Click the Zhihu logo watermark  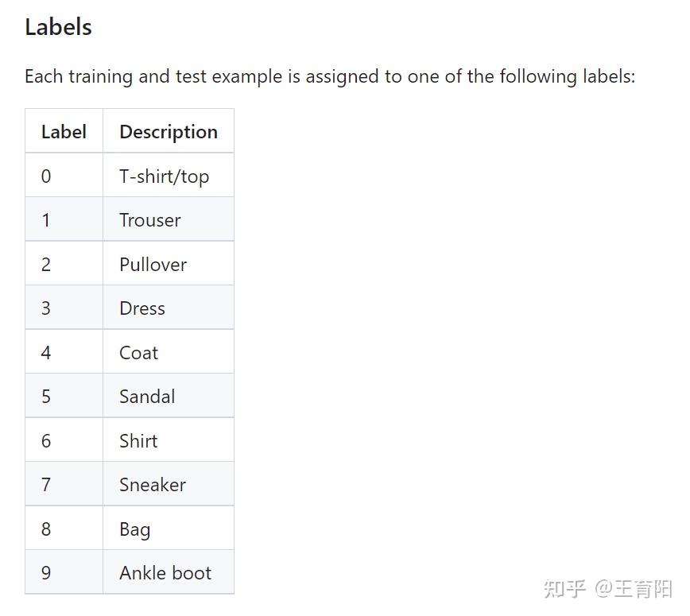564,589
